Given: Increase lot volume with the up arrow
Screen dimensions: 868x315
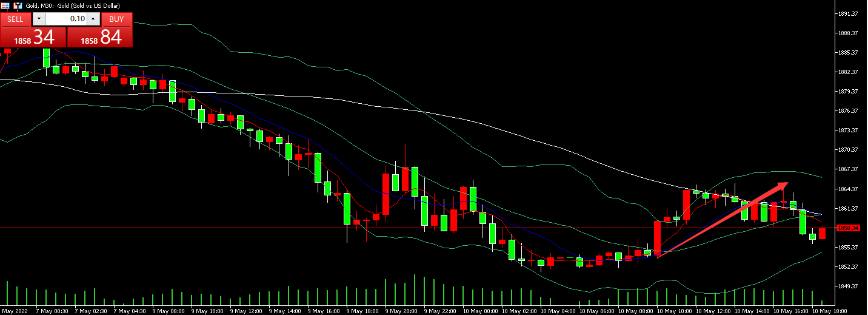Looking at the screenshot, I should (x=92, y=19).
